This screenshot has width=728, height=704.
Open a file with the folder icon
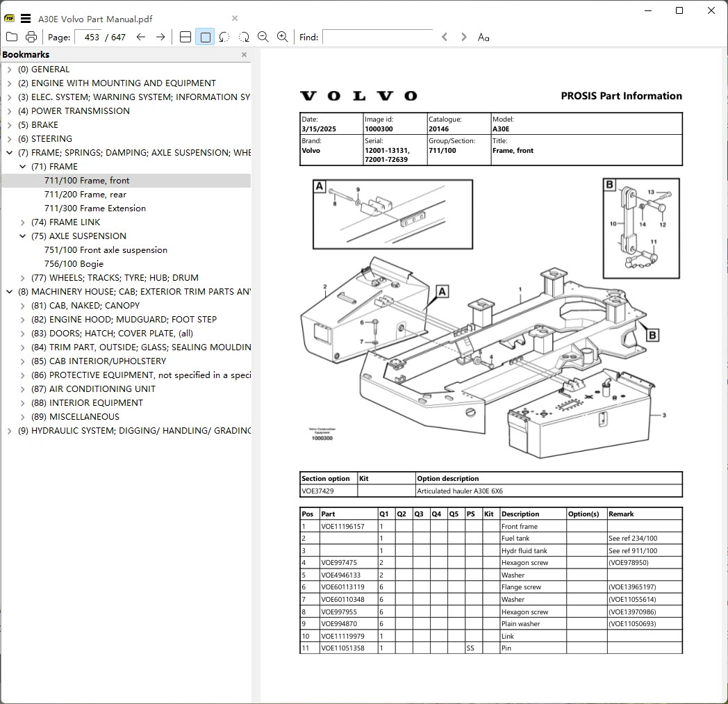(x=12, y=37)
